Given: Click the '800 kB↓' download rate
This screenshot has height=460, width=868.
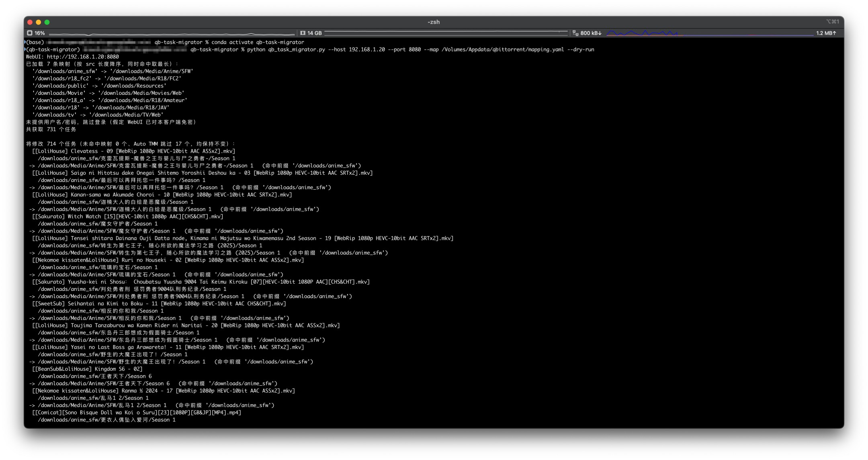Looking at the screenshot, I should (x=591, y=33).
